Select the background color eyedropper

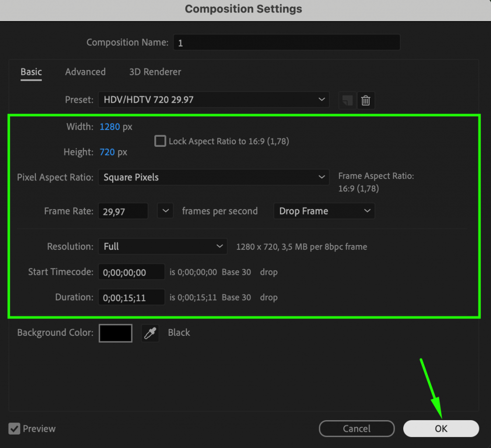tap(150, 332)
